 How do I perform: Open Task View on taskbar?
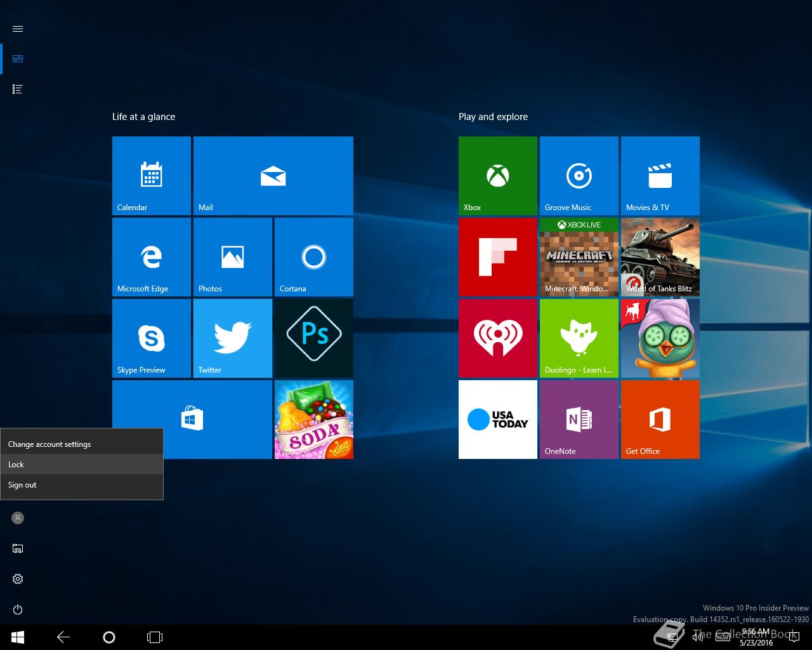(155, 637)
